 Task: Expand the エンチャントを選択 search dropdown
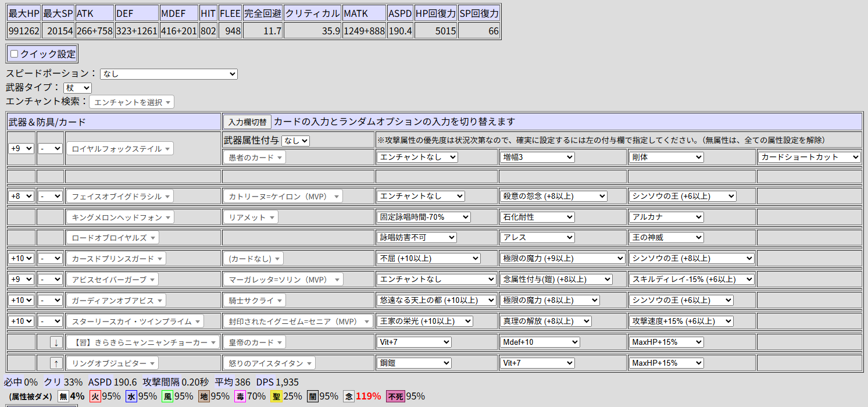pos(131,102)
